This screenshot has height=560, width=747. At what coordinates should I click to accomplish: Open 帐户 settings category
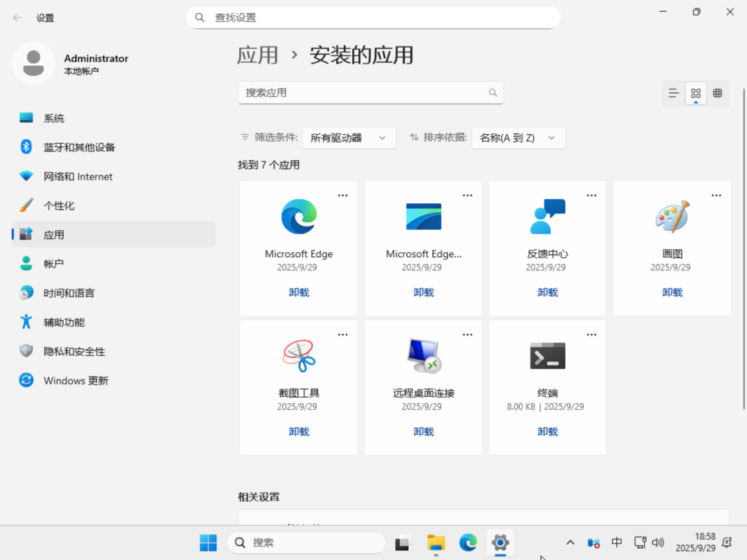click(x=114, y=263)
